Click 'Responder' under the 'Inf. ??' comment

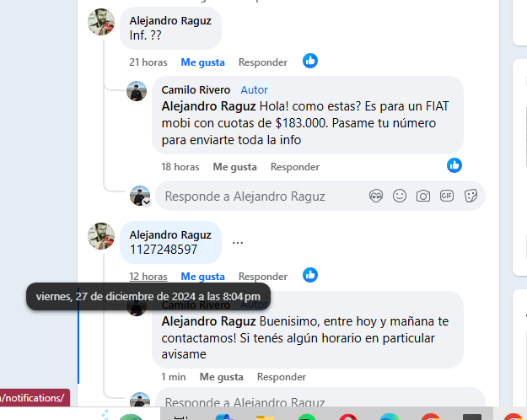point(263,62)
